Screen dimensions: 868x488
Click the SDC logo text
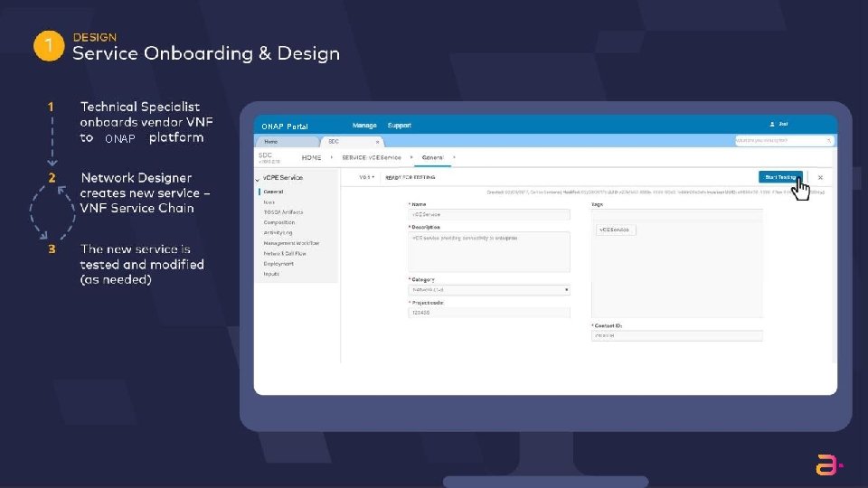pyautogui.click(x=266, y=155)
